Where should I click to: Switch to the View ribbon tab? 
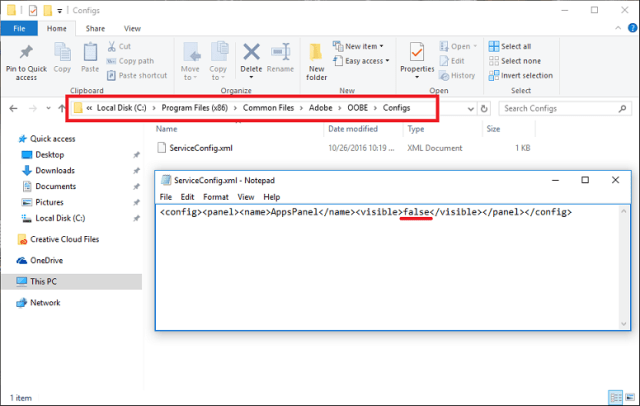click(132, 28)
